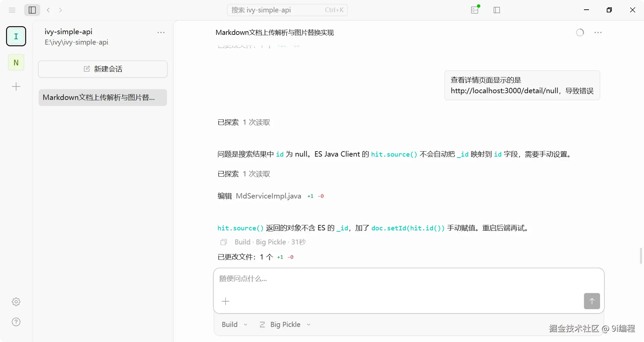Expand first 已探索 1 次读取 entry
Viewport: 644px width, 342px height.
coord(244,122)
